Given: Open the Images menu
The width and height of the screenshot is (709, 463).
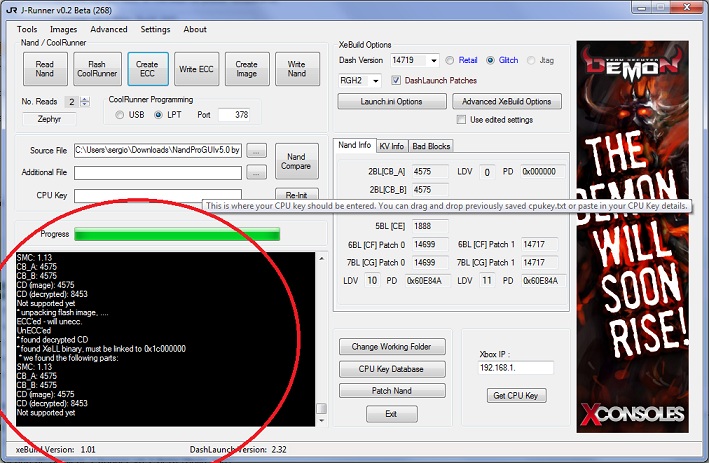Looking at the screenshot, I should coord(63,29).
